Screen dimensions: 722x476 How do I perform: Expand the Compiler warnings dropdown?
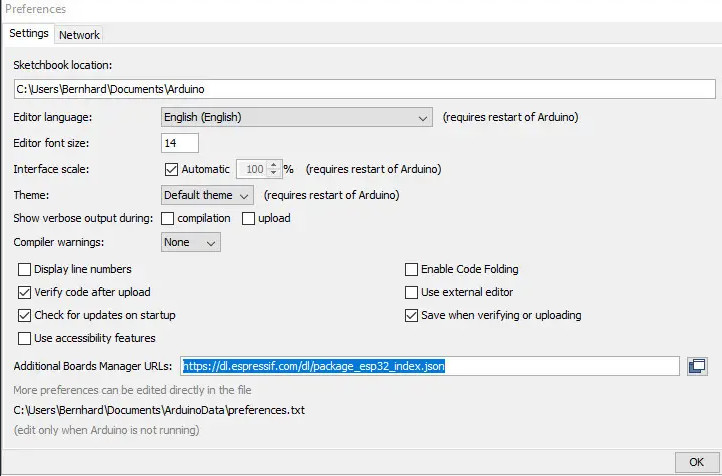click(191, 242)
